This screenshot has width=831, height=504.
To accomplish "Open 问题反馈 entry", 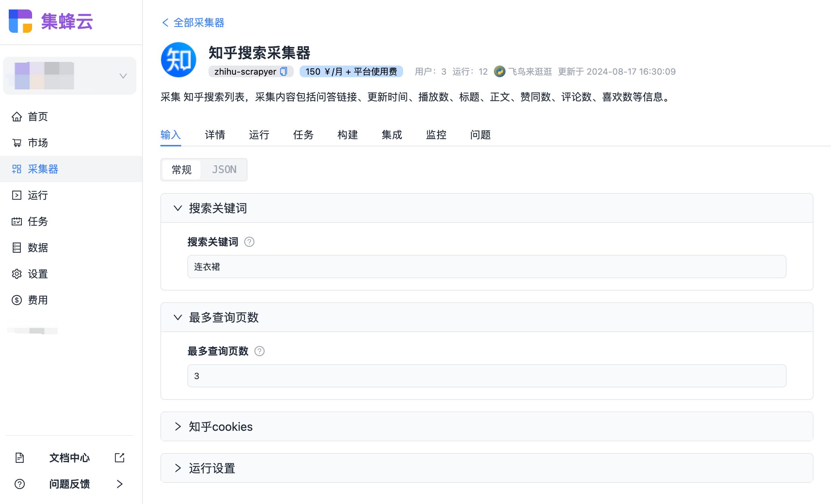I will [70, 484].
